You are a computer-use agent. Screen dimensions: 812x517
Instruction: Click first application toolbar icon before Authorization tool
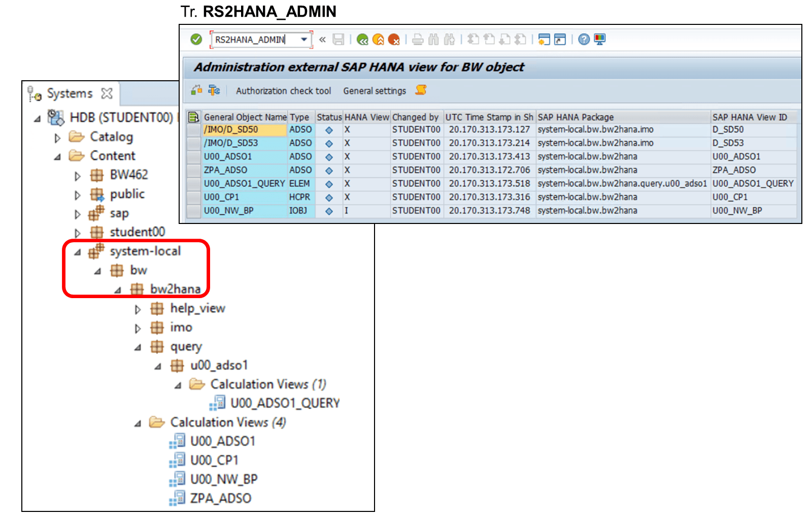click(x=196, y=90)
